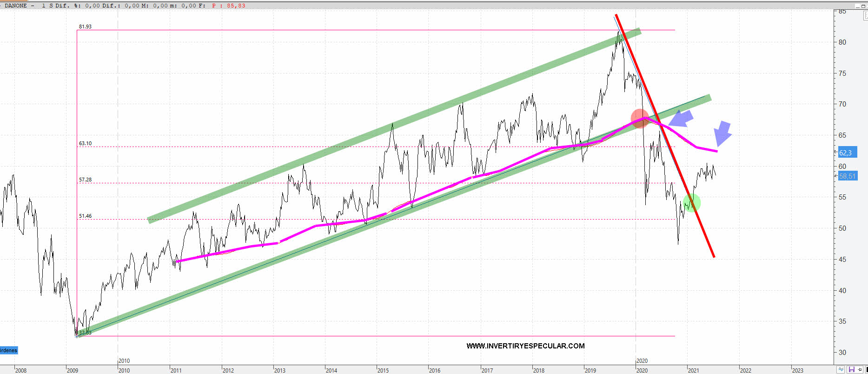Minimize the chart window
The image size is (868, 374).
click(x=858, y=6)
